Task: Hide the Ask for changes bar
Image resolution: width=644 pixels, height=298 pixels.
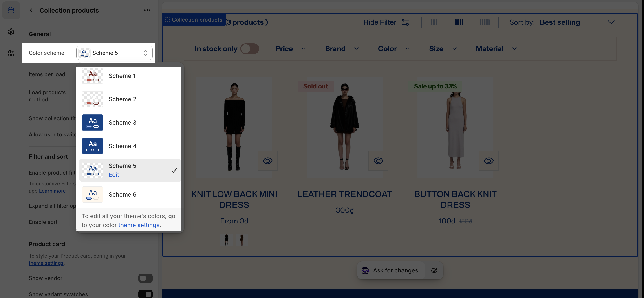Action: [x=434, y=270]
